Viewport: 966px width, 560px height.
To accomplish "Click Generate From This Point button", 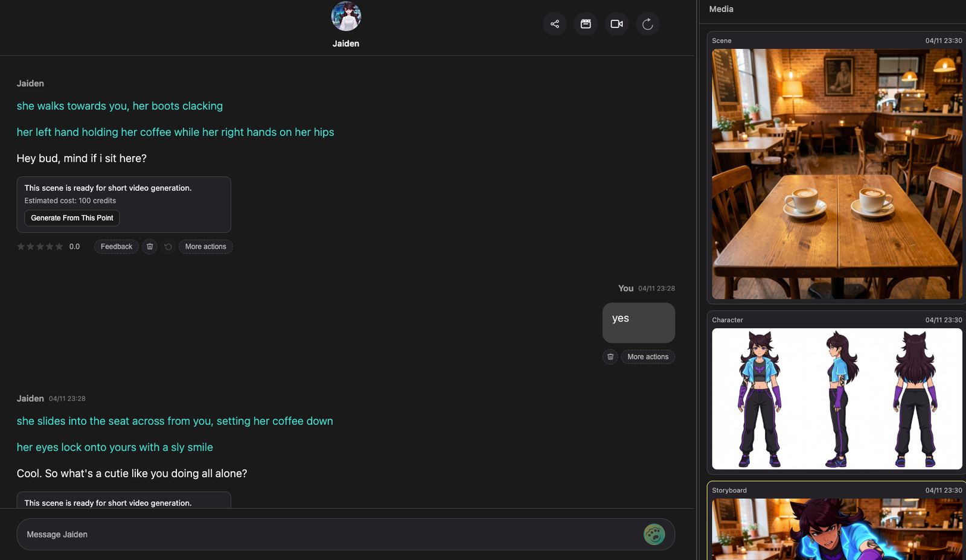I will click(72, 218).
